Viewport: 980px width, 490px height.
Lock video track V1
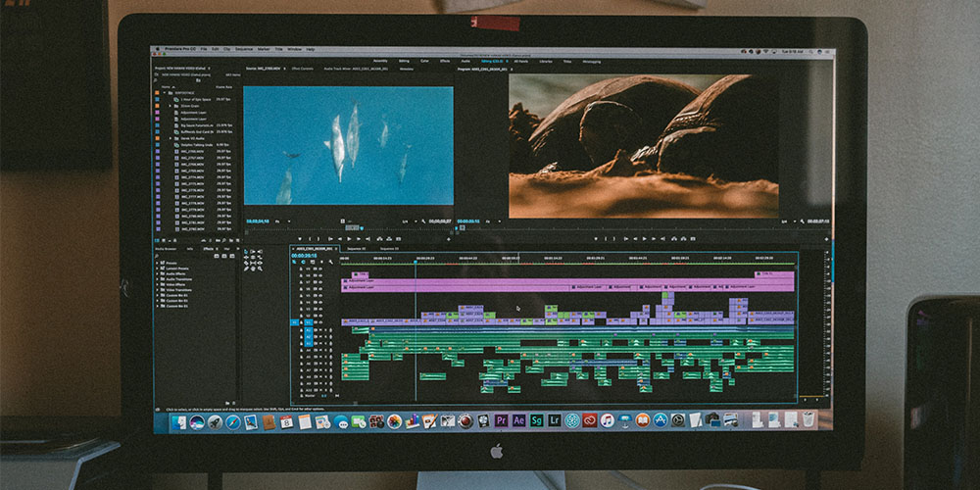click(301, 322)
